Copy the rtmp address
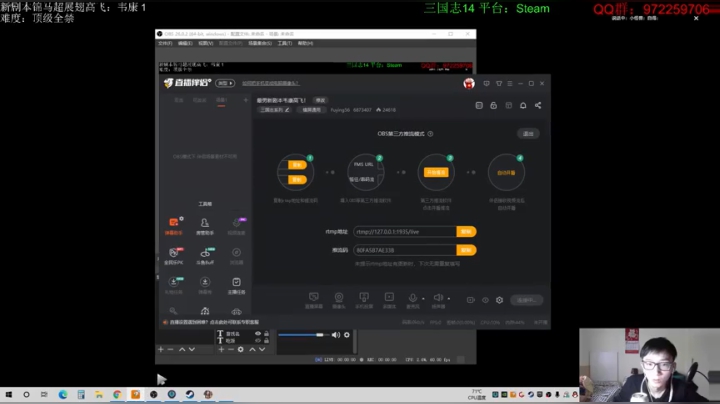Screen dimensions: 720x404 (x=466, y=232)
